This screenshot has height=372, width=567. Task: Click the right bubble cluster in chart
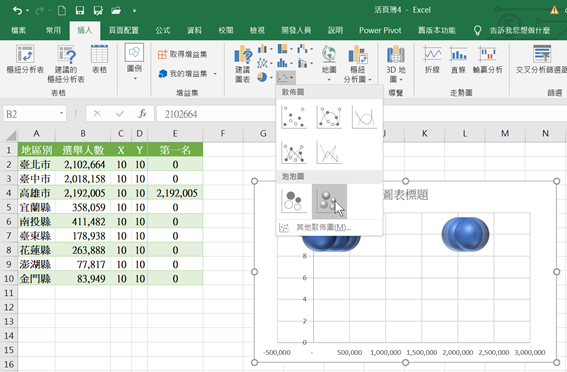coord(465,234)
